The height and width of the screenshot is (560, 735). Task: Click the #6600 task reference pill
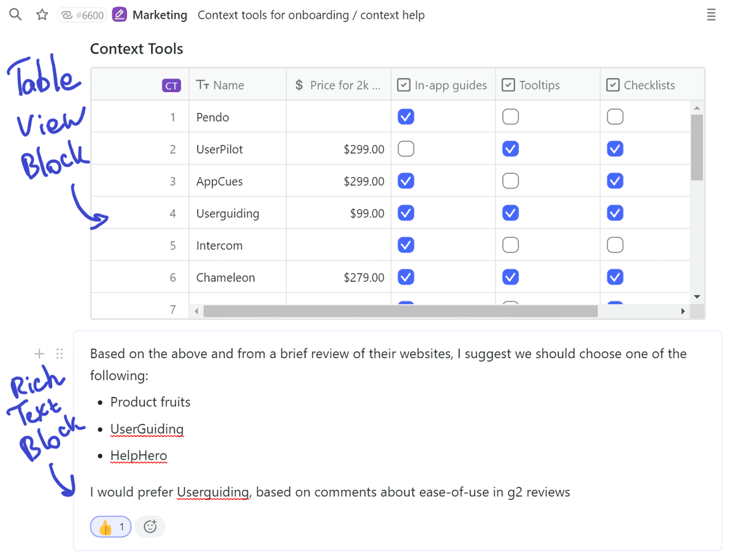pos(82,14)
